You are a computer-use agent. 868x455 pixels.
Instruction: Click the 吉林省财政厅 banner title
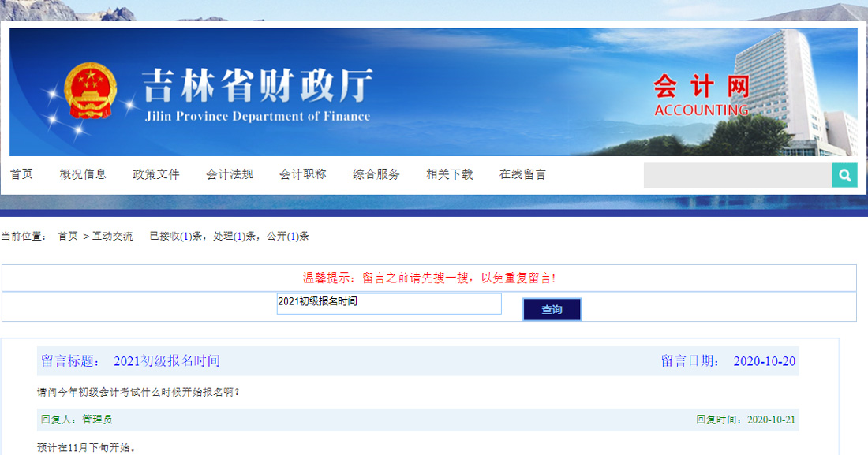coord(258,85)
